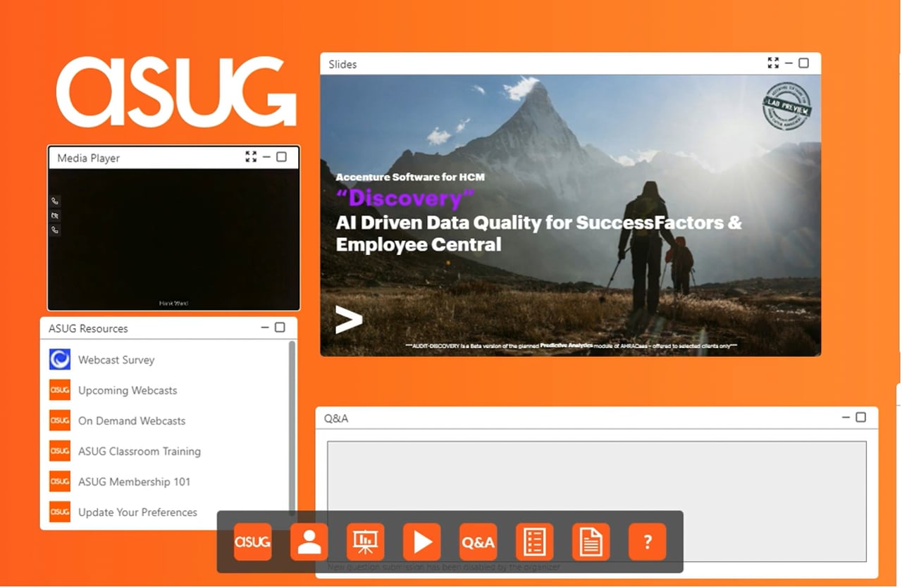902x588 pixels.
Task: Minimize the Q&A panel
Action: pyautogui.click(x=846, y=418)
